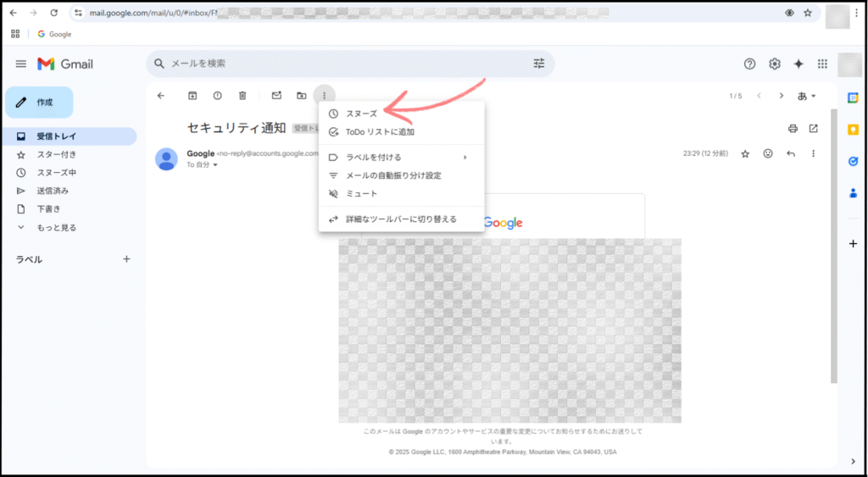Show search options slider icon
The width and height of the screenshot is (868, 477).
pos(539,64)
